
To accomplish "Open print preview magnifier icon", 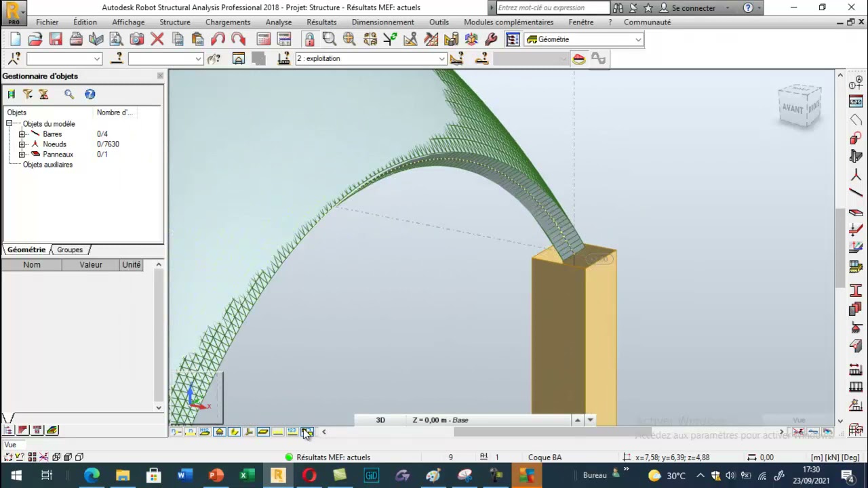I will (x=117, y=39).
